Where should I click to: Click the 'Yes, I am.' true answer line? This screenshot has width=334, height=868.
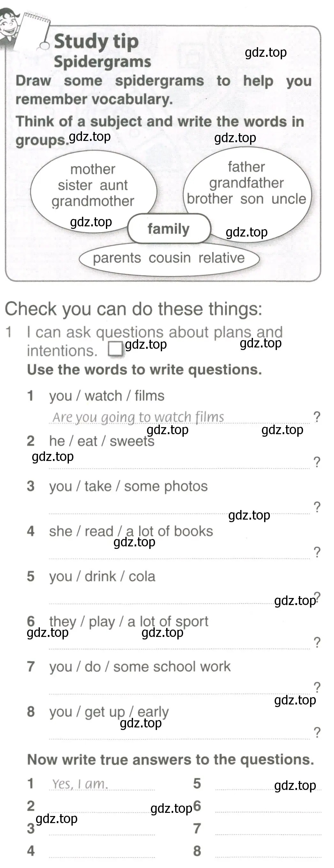pyautogui.click(x=102, y=784)
